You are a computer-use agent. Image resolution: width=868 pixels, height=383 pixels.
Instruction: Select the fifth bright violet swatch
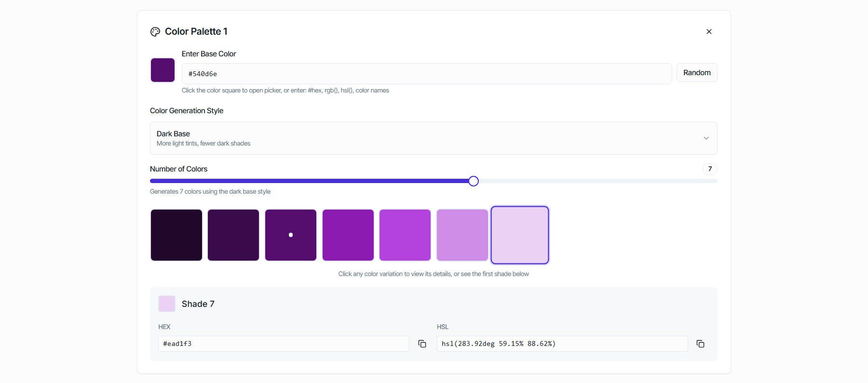pos(405,235)
